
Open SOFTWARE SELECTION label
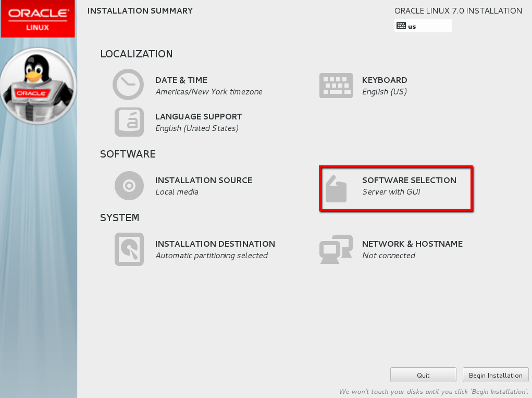pos(409,180)
